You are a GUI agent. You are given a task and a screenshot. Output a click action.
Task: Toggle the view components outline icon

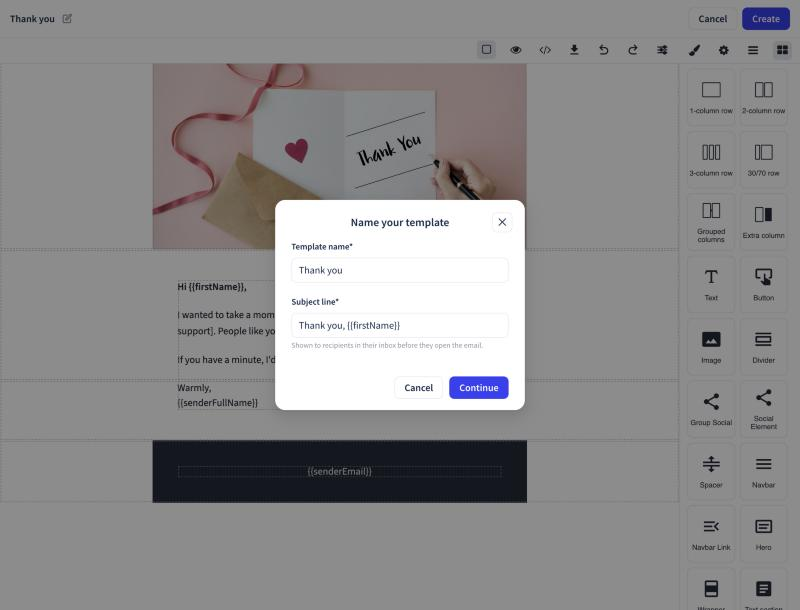(x=486, y=49)
